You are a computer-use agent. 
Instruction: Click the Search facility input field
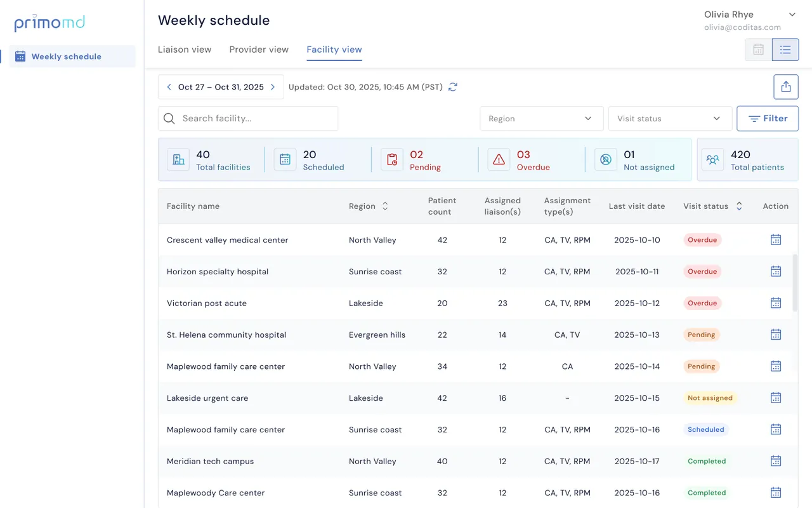[248, 119]
